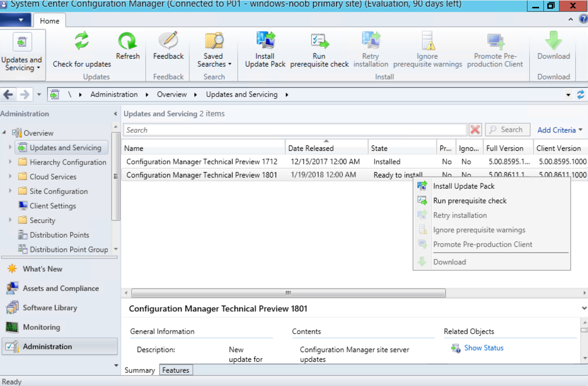
Task: Click horizontal scrollbar of the list
Action: tap(288, 293)
